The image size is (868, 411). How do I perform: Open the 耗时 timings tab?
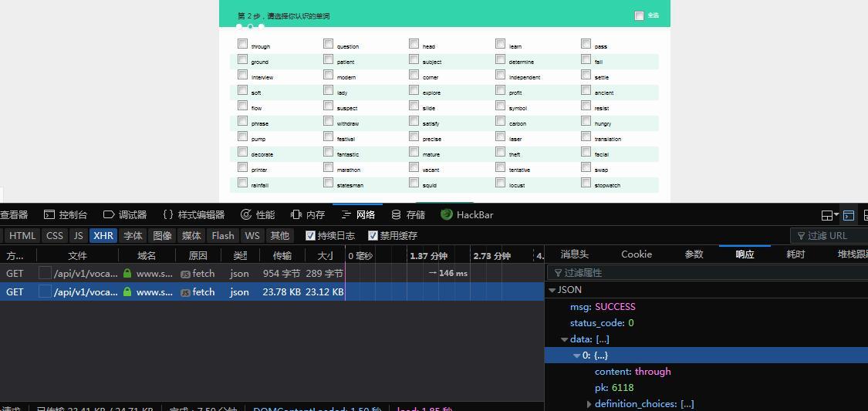[795, 254]
